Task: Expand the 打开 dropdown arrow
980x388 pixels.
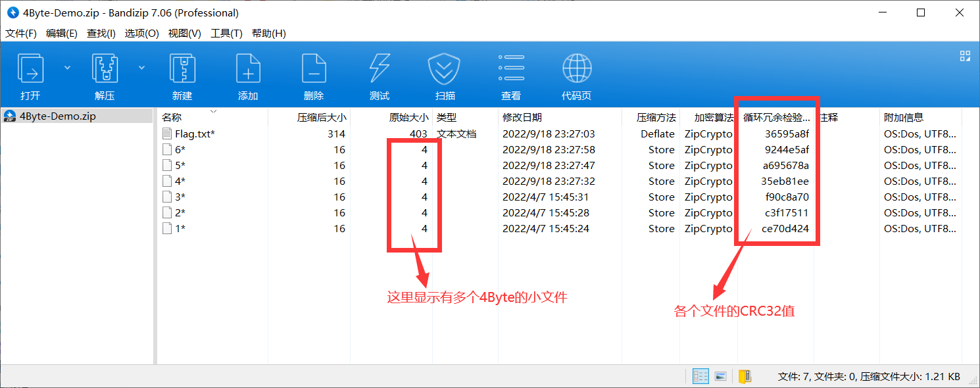Action: (68, 67)
